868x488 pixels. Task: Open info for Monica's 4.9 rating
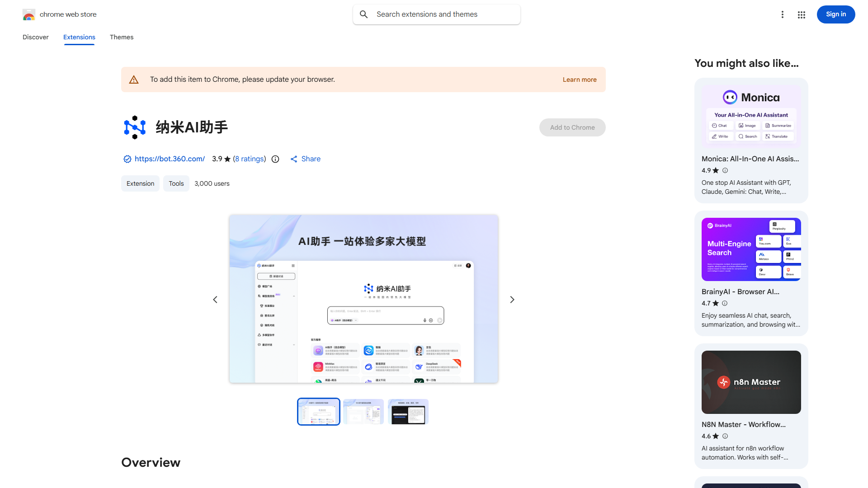(x=725, y=170)
